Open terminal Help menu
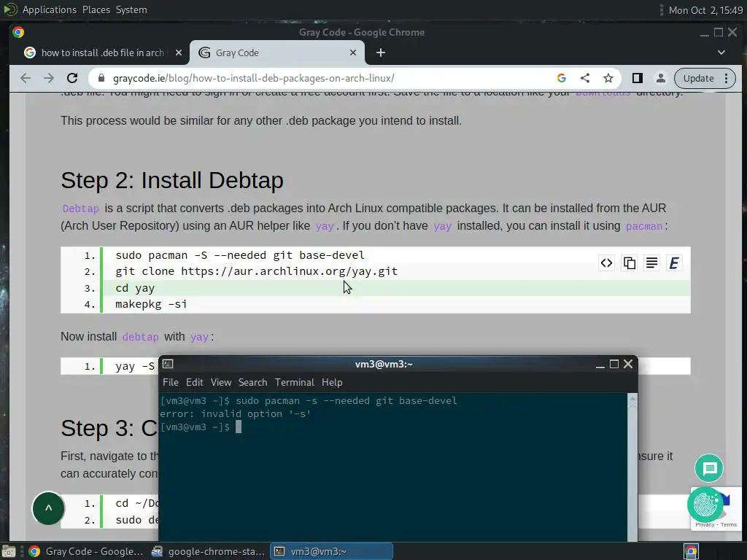 [332, 382]
